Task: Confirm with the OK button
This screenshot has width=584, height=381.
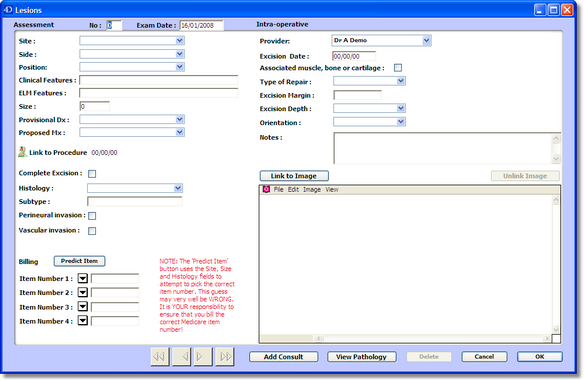Action: coord(540,357)
